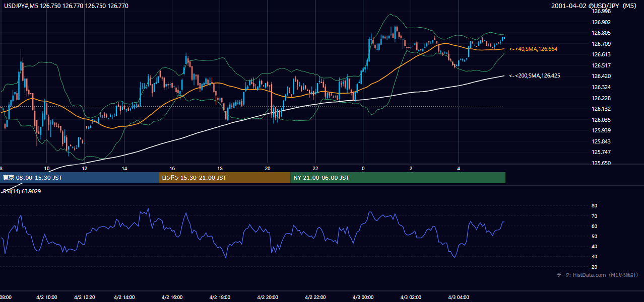Click hour marker 22 under price chart

(315, 168)
